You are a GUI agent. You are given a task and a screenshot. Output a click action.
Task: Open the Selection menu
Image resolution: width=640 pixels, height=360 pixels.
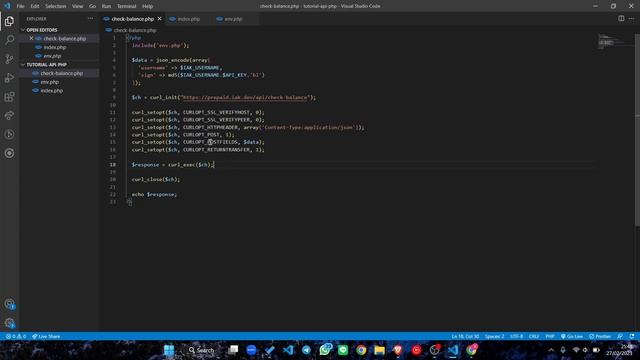click(56, 6)
